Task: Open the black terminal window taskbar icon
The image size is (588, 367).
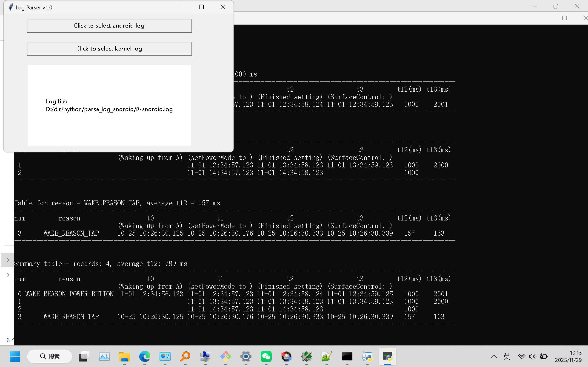Action: pos(347,356)
